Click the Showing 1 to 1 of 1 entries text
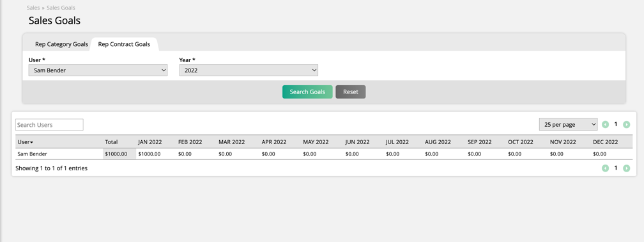The width and height of the screenshot is (644, 242). (51, 168)
